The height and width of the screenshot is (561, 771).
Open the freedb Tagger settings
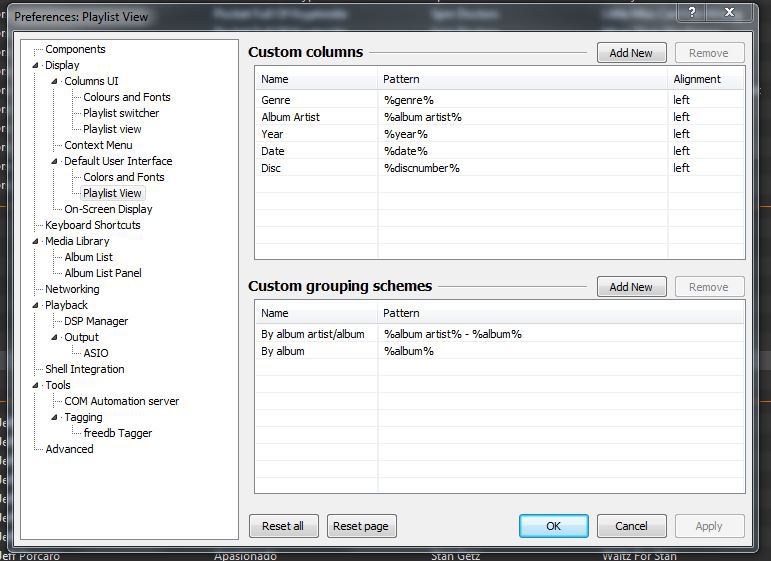(117, 433)
